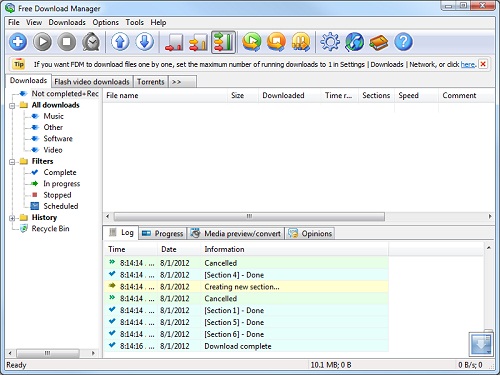
Task: Click the yellow pause-all downloads icon
Action: (x=301, y=42)
